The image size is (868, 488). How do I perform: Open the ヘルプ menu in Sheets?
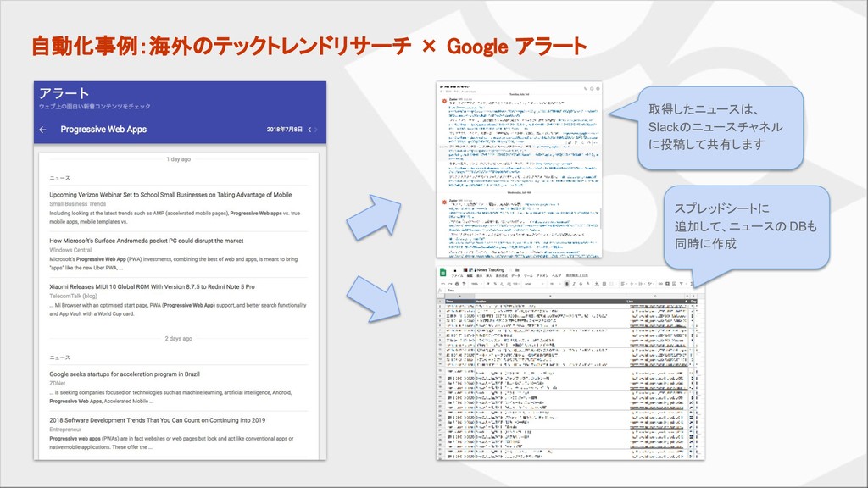click(x=556, y=276)
